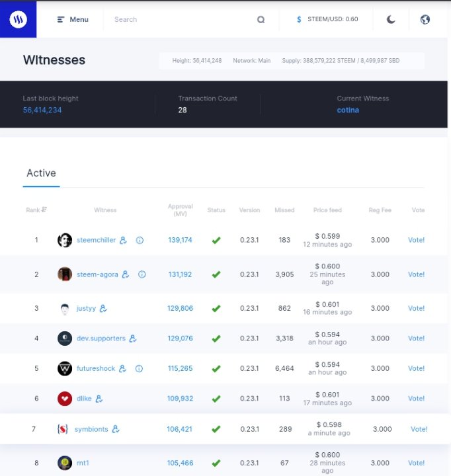Open approval value 139,174

(180, 240)
